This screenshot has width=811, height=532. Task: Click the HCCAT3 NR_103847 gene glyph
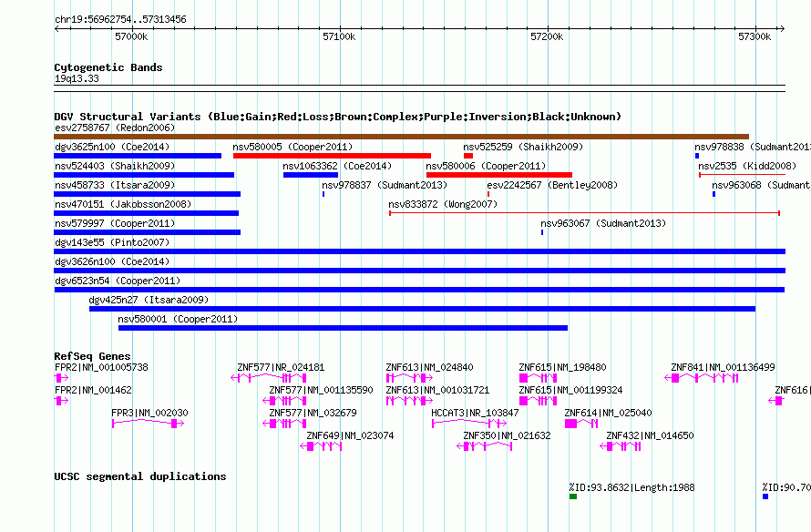pos(469,424)
